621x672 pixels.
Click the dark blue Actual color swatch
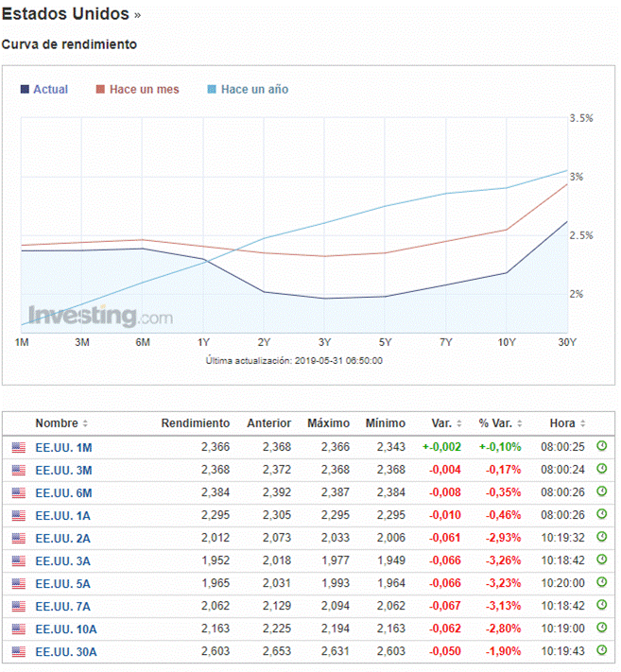point(25,90)
